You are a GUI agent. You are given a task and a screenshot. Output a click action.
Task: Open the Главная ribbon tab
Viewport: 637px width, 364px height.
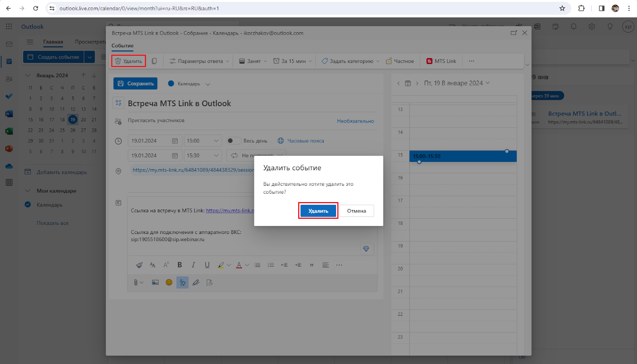point(53,42)
